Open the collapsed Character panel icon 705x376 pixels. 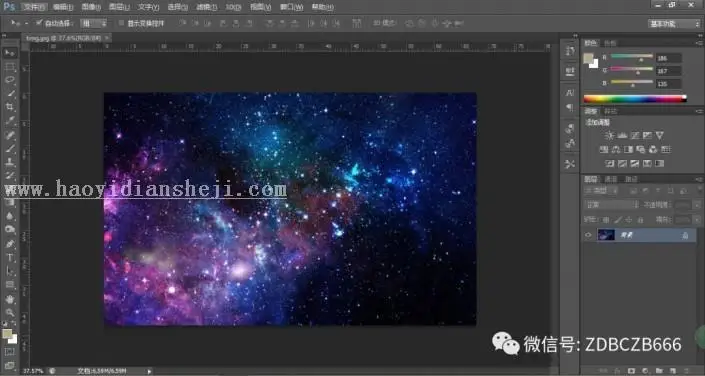point(570,92)
